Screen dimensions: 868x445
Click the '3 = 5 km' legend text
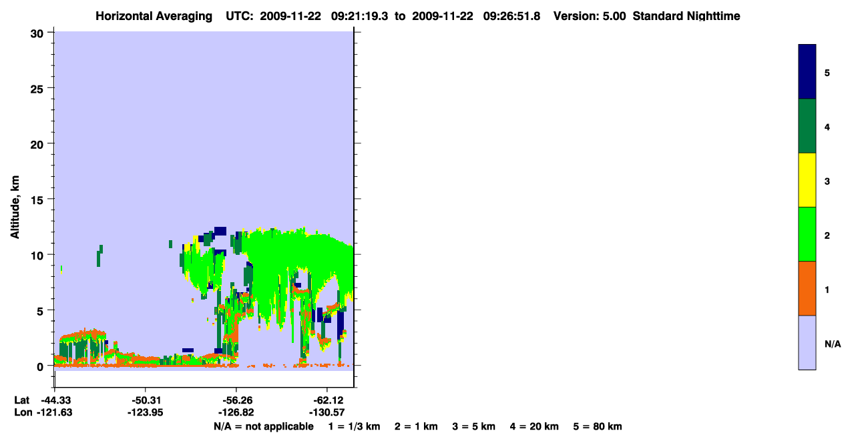click(x=474, y=426)
